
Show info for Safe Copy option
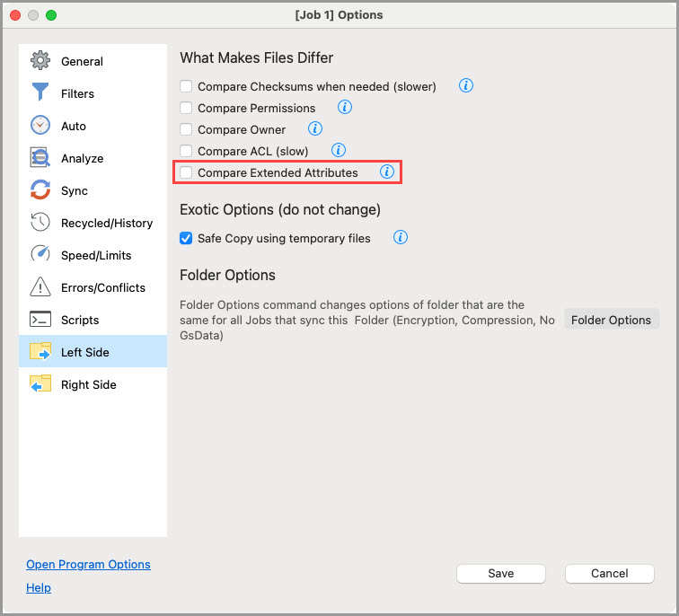click(401, 238)
